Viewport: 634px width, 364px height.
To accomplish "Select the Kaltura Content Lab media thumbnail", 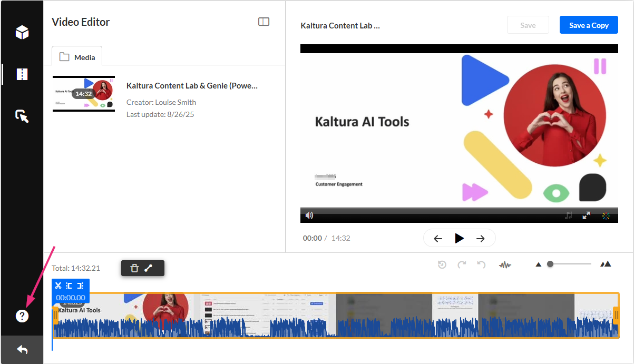I will [x=84, y=94].
